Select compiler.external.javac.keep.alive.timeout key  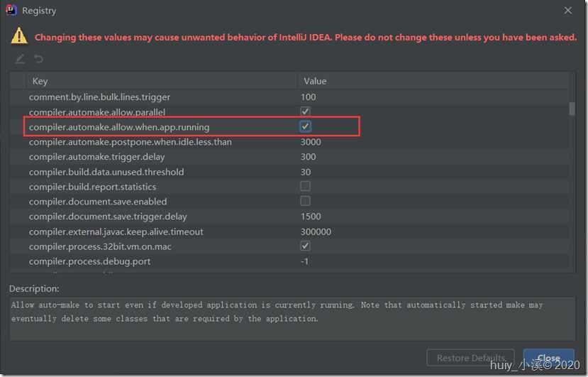click(116, 231)
